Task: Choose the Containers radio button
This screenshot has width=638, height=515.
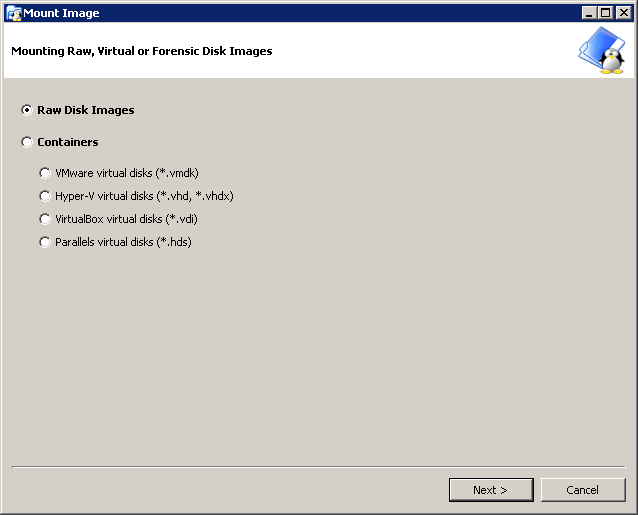Action: [x=27, y=142]
